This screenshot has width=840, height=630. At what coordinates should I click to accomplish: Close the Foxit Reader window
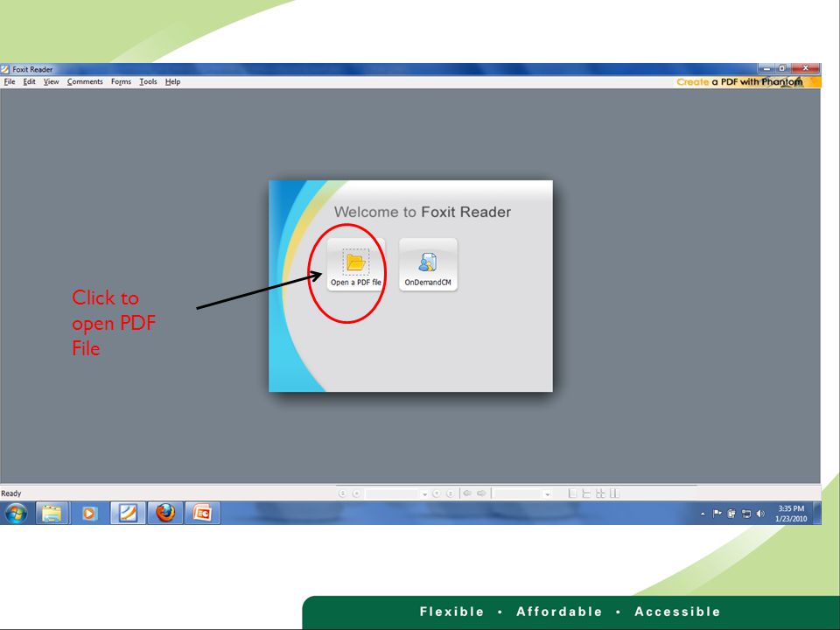coord(805,68)
